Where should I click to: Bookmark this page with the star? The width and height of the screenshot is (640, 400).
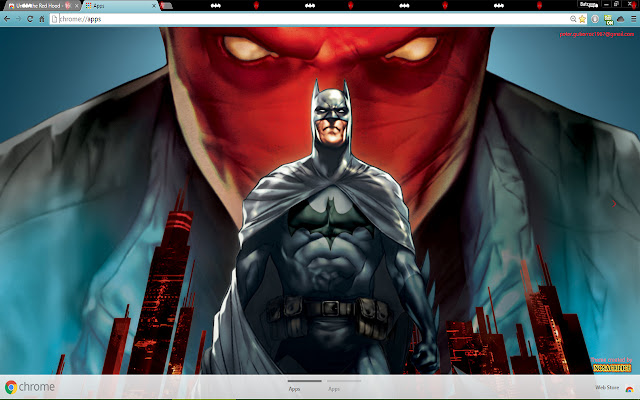[x=582, y=19]
